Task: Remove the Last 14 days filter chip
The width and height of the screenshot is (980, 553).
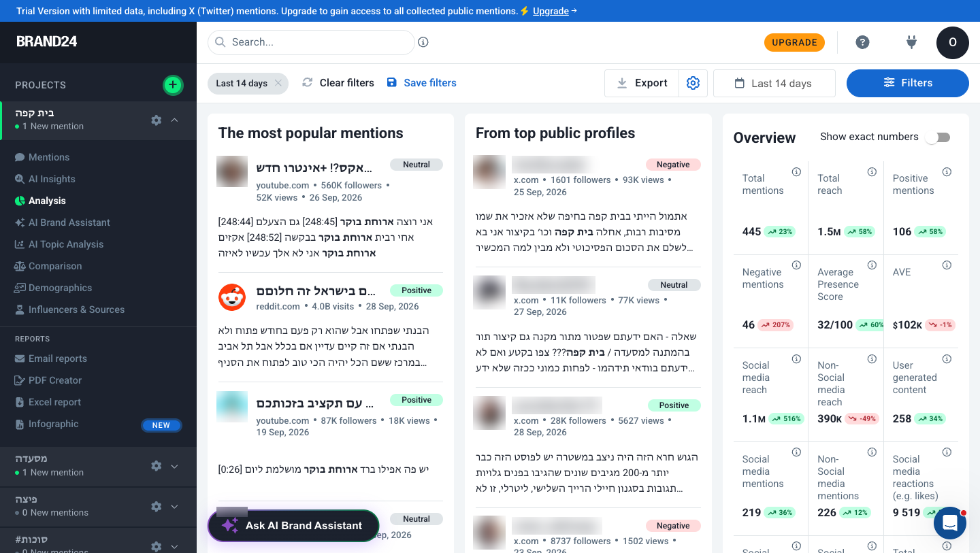Action: click(278, 83)
